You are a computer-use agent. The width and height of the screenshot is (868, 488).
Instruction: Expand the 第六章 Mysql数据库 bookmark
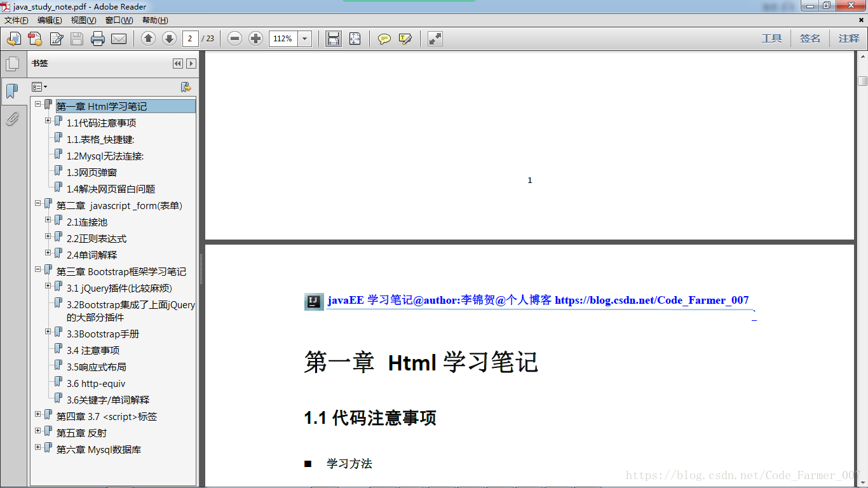tap(38, 447)
